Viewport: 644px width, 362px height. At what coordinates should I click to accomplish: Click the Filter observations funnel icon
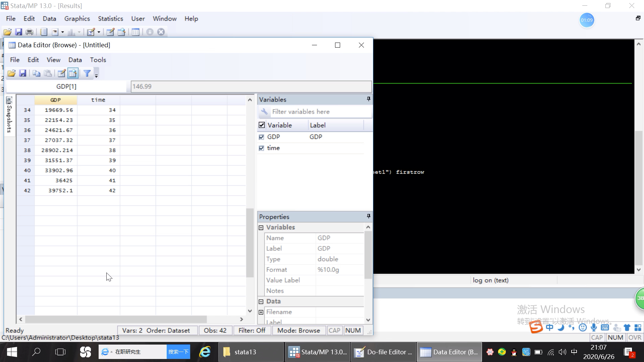(87, 73)
